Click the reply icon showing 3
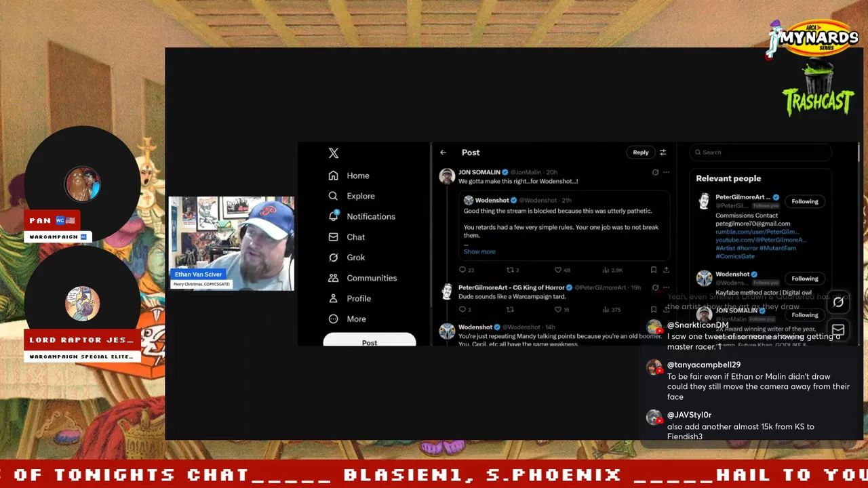 pyautogui.click(x=465, y=310)
